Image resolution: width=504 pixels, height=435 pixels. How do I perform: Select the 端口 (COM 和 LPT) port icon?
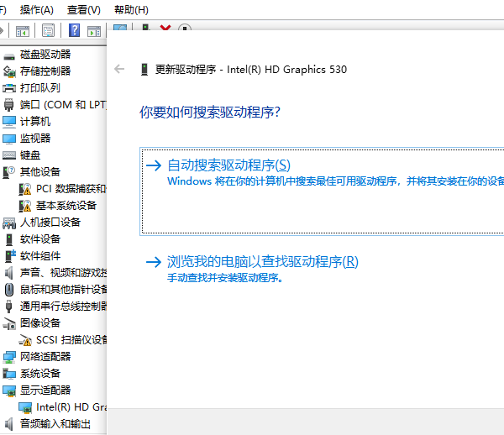9,105
